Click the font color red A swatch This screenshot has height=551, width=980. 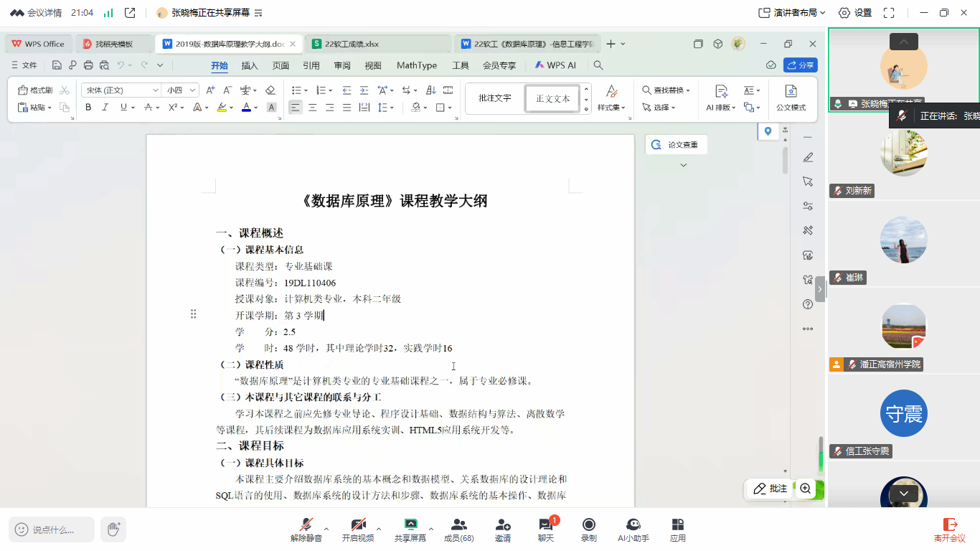click(x=246, y=108)
